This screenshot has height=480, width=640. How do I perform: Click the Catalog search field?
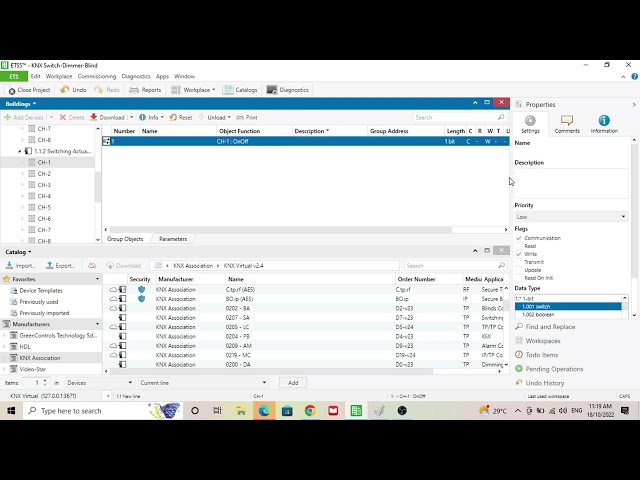(455, 266)
